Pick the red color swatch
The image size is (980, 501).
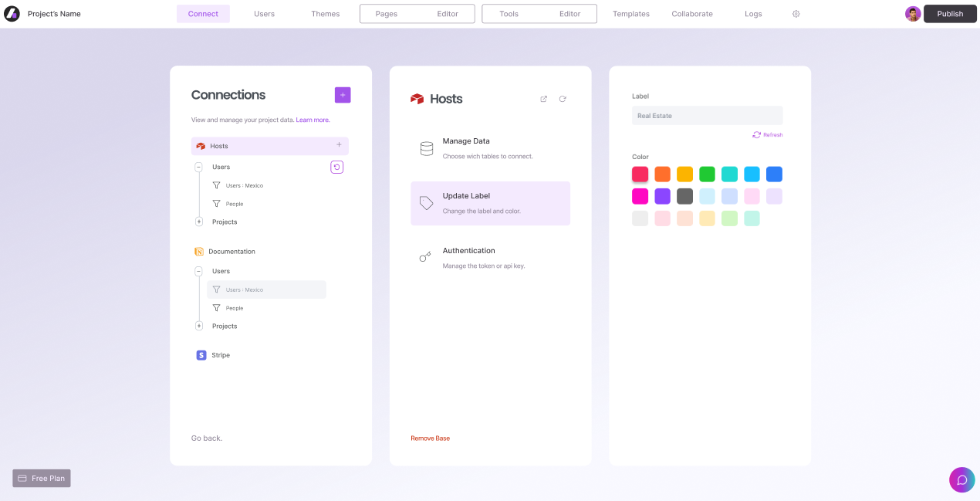(640, 174)
